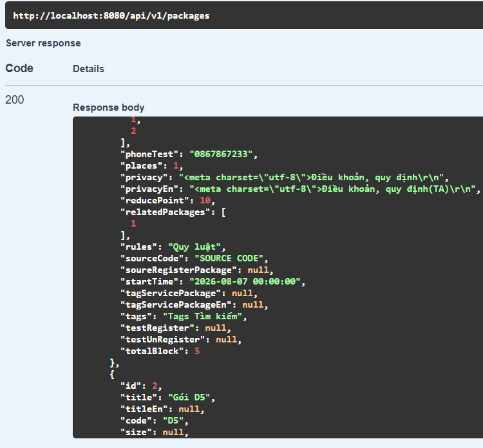483x448 pixels.
Task: Click the "Details" column header
Action: click(88, 69)
